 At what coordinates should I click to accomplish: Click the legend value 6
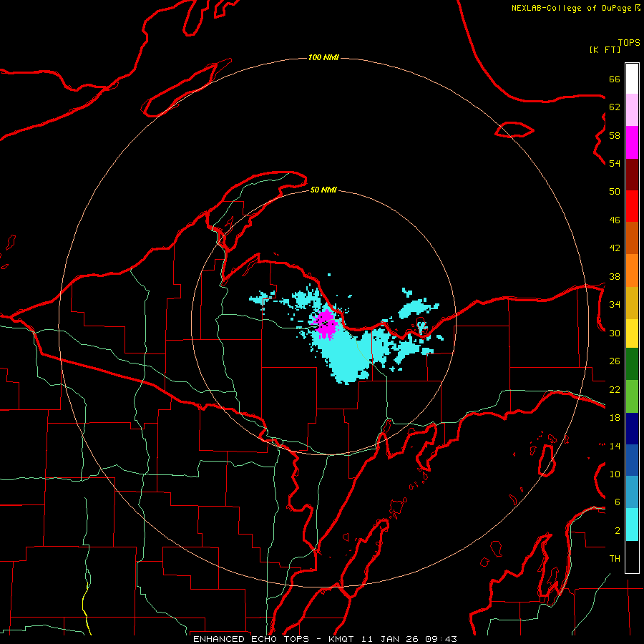[617, 502]
